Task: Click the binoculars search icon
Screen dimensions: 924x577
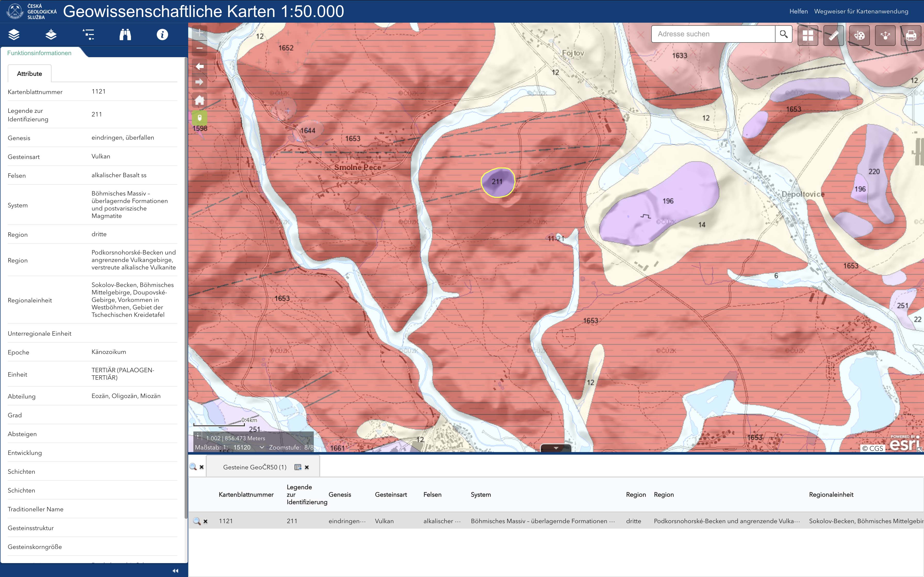Action: [x=125, y=35]
